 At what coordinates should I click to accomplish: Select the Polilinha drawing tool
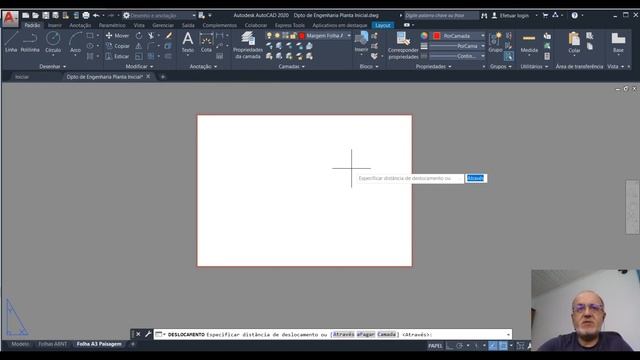tap(30, 42)
